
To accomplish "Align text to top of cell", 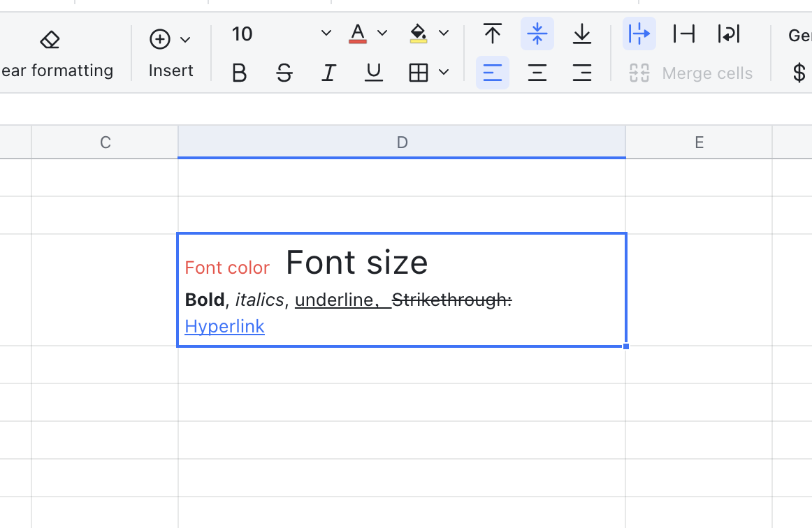I will pyautogui.click(x=493, y=34).
